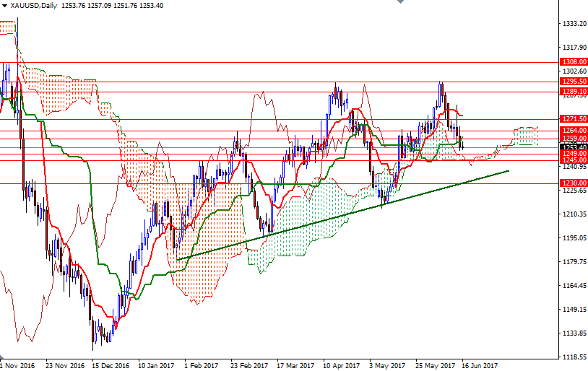
Task: Select the 1271.50 resistance price label
Action: (573, 119)
